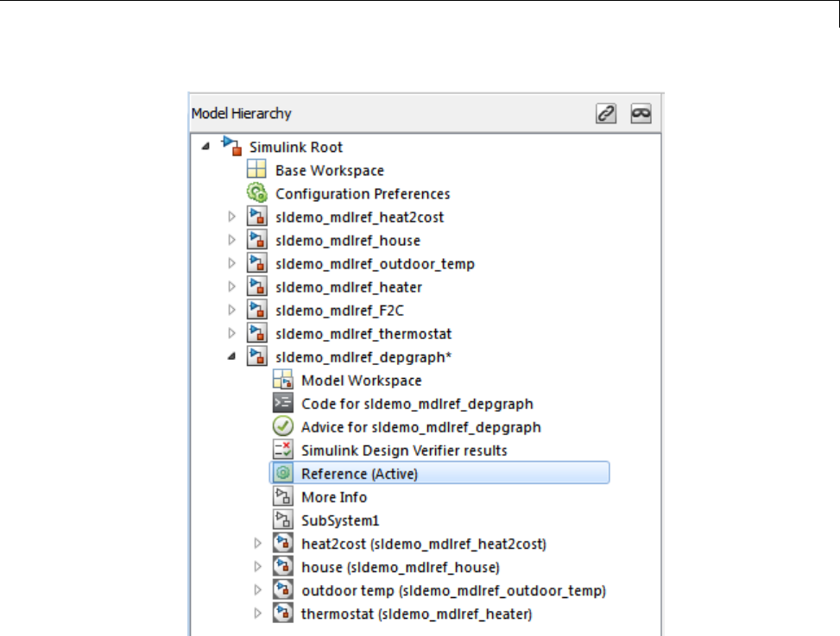The width and height of the screenshot is (840, 636).
Task: Expand the sldemo_mdlref_heater node
Action: (x=231, y=287)
